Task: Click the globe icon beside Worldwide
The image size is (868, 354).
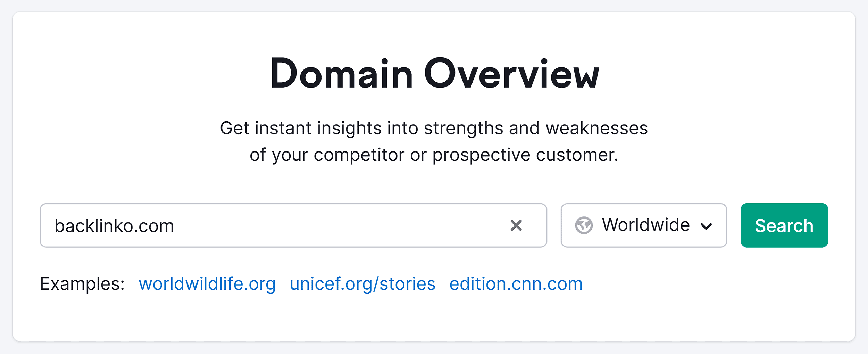Action: click(x=584, y=225)
